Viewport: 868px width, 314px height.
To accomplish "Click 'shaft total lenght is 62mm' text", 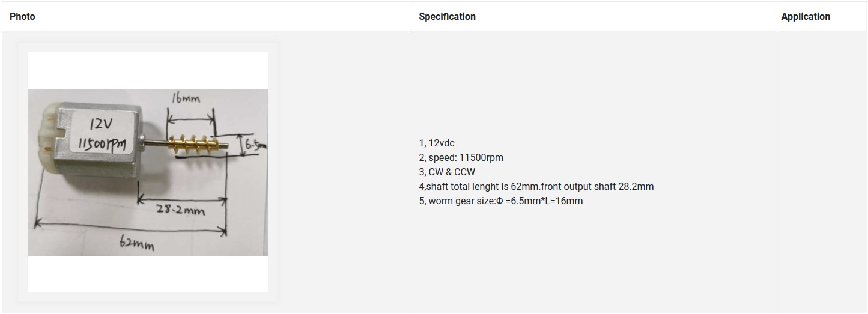I will coord(475,187).
